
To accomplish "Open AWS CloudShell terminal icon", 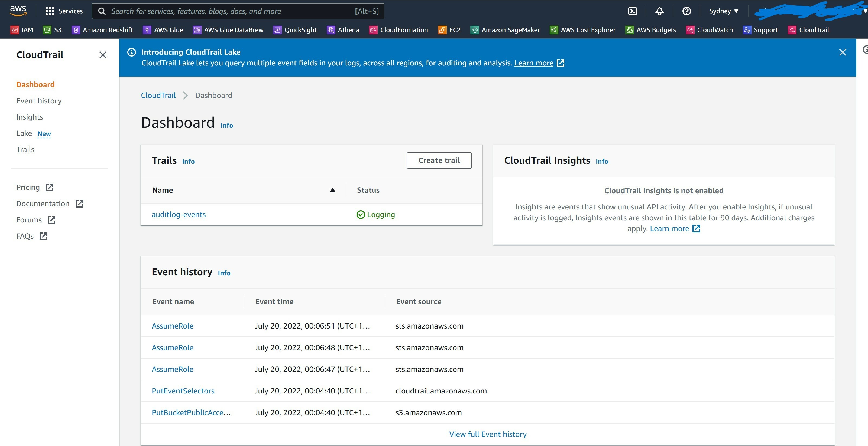I will [633, 11].
